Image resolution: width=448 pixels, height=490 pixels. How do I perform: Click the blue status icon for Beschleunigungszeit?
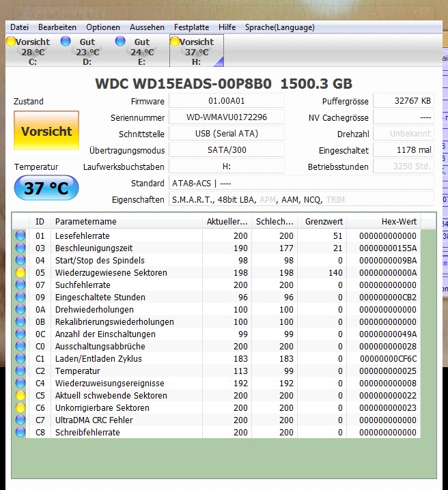click(x=20, y=248)
